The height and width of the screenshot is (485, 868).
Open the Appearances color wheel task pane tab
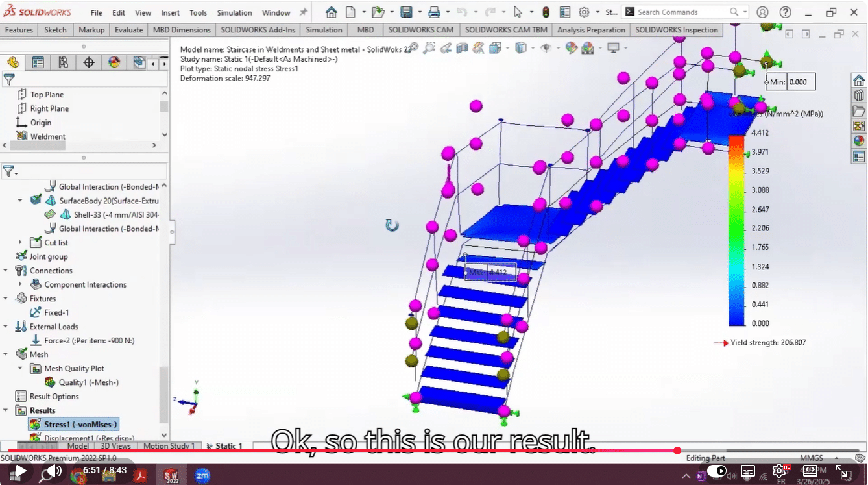coord(859,141)
